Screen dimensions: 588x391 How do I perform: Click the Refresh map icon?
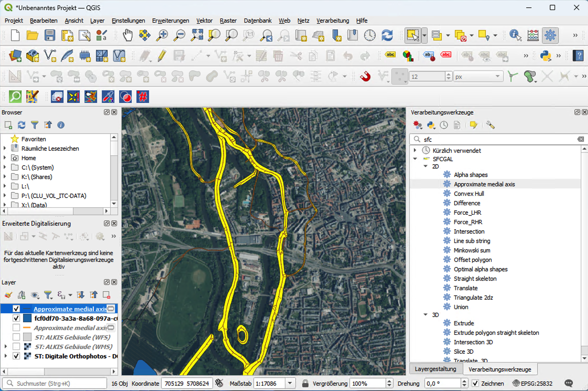click(387, 35)
